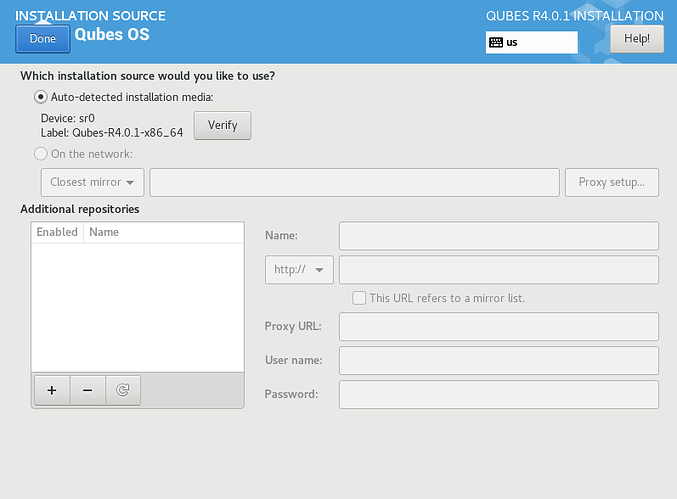Click the Device: sr0 text
This screenshot has width=677, height=499.
coord(68,118)
